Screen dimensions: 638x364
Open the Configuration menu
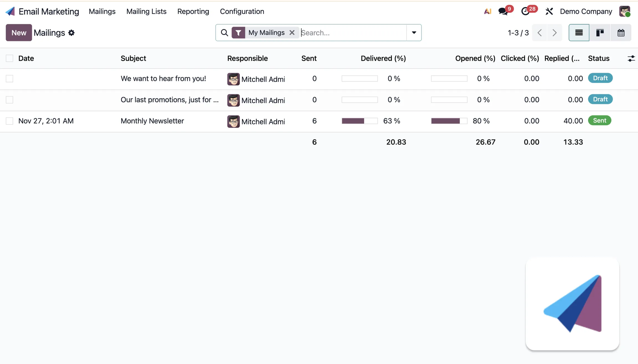tap(242, 11)
